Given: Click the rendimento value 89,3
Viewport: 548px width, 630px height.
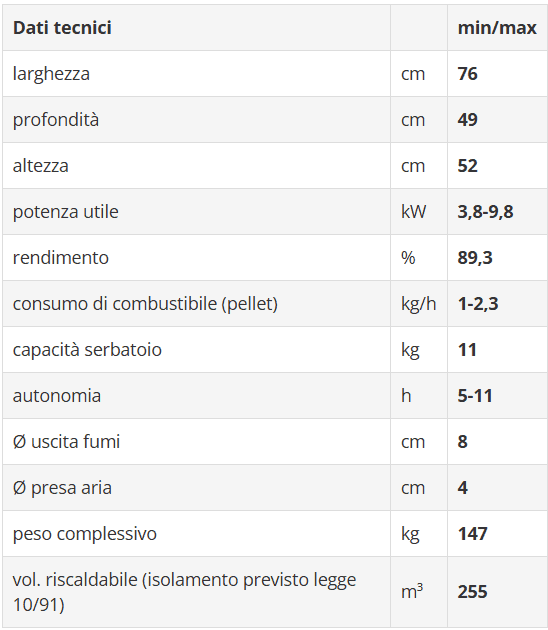Looking at the screenshot, I should [x=475, y=258].
